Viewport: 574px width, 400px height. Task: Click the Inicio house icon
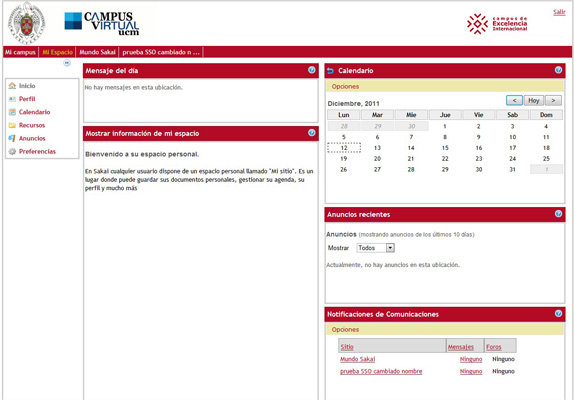[x=12, y=86]
